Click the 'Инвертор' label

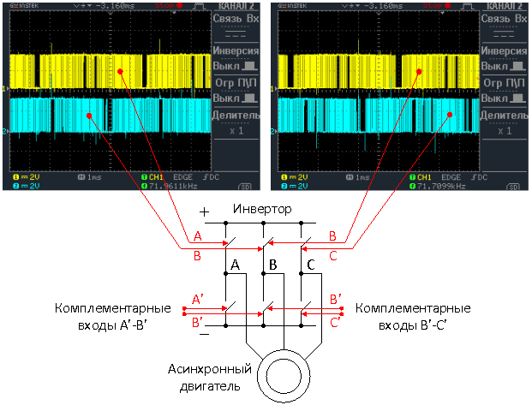pyautogui.click(x=262, y=209)
